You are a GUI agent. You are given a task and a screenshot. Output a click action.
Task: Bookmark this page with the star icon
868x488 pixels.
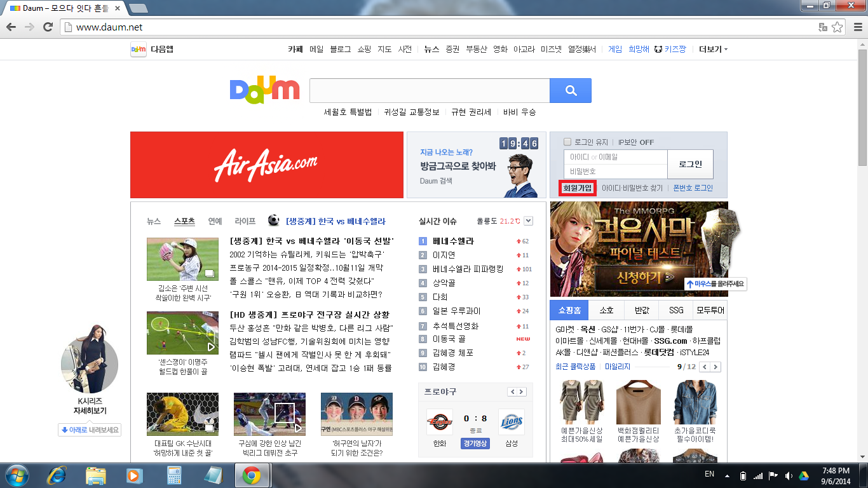coord(837,27)
